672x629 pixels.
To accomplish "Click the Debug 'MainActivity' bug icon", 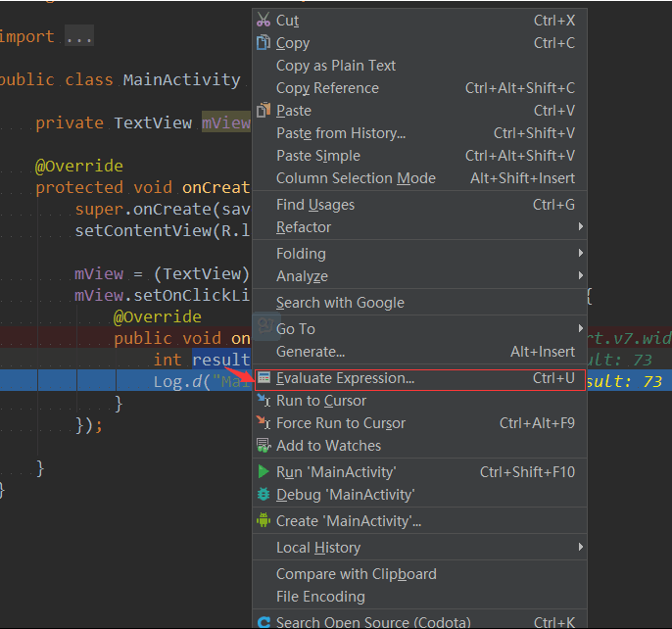I will pyautogui.click(x=264, y=495).
